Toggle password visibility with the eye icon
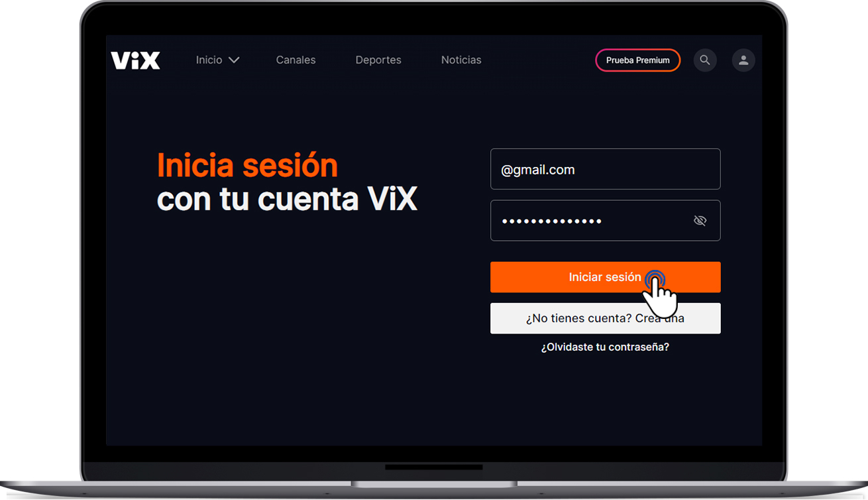The height and width of the screenshot is (500, 868). tap(700, 221)
